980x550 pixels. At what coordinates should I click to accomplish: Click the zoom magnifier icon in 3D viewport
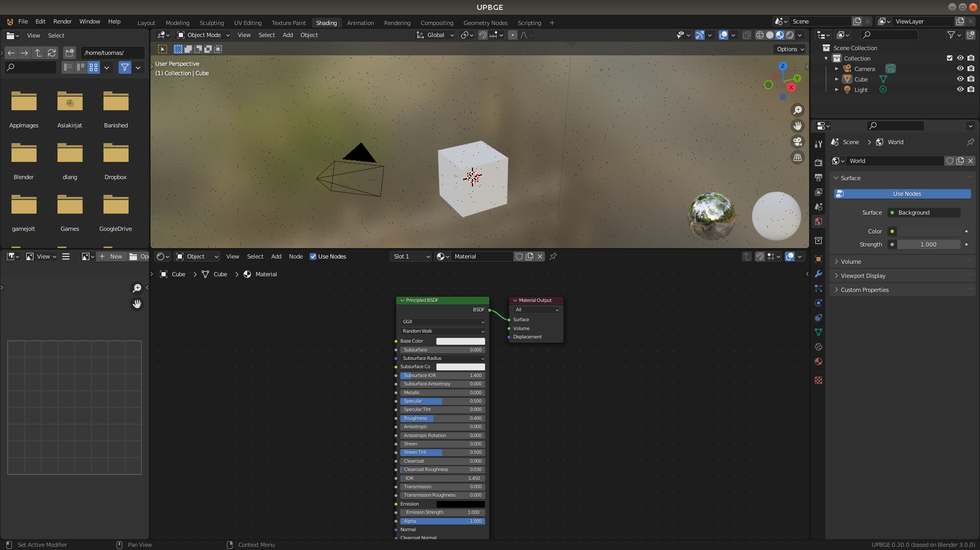(798, 110)
